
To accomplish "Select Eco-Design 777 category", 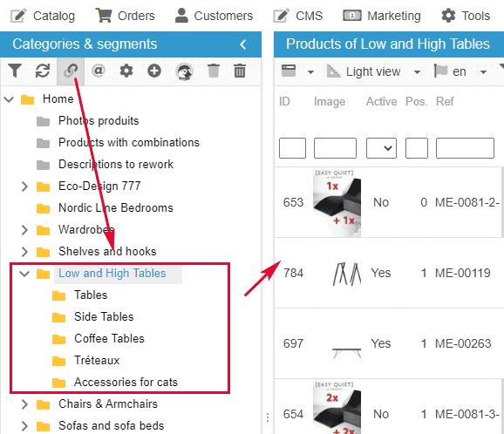I will (x=99, y=186).
